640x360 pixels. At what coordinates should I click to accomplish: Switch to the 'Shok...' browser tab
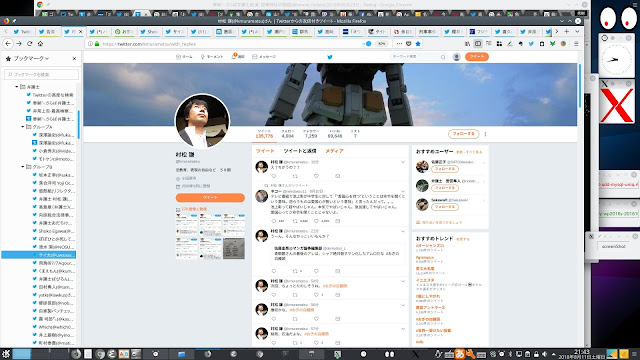click(x=149, y=31)
